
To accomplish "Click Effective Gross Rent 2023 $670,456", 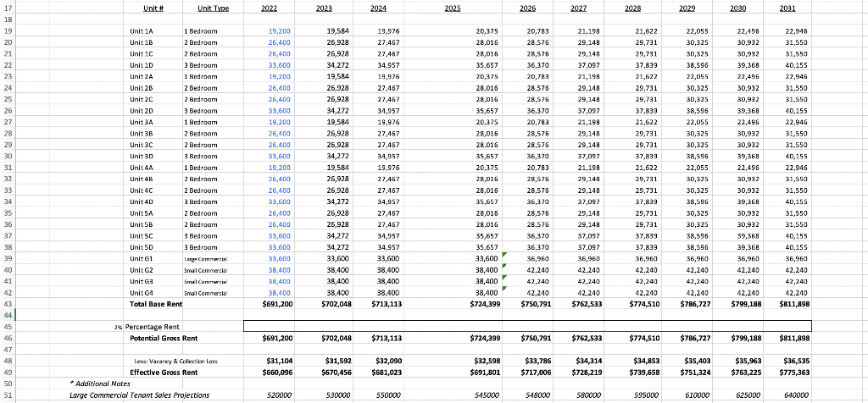I will tap(335, 373).
